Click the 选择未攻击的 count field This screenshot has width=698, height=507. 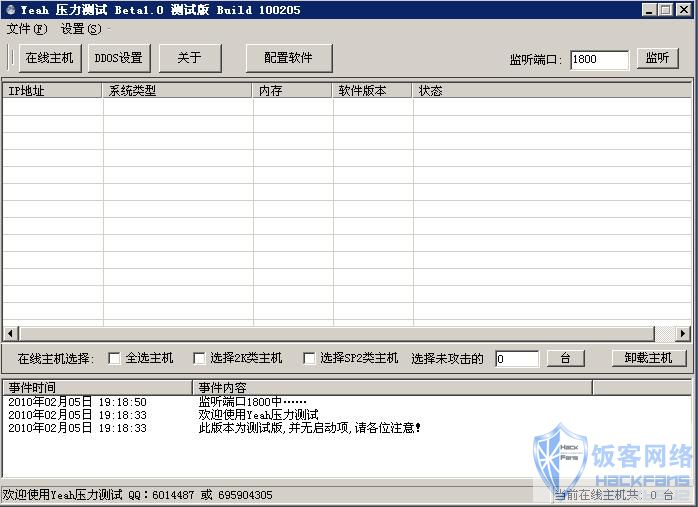coord(517,359)
